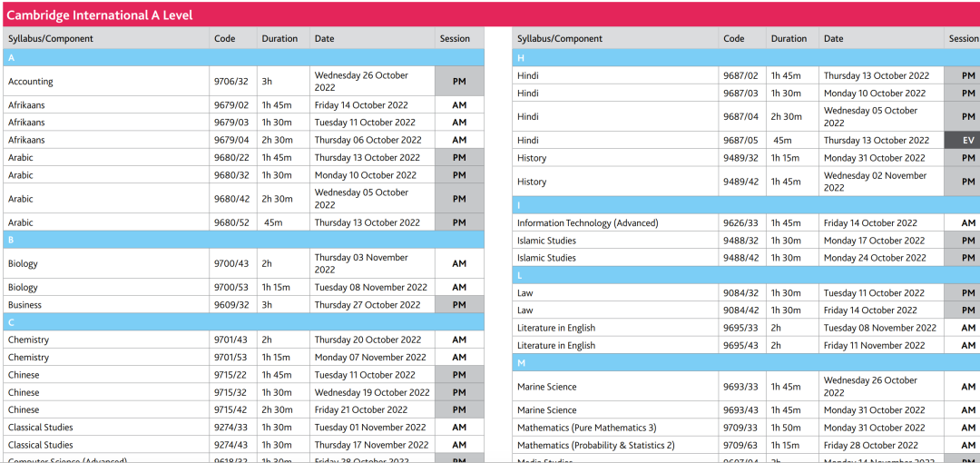Screen dimensions: 980x463
Task: Select Law code 9084/32
Action: click(740, 293)
